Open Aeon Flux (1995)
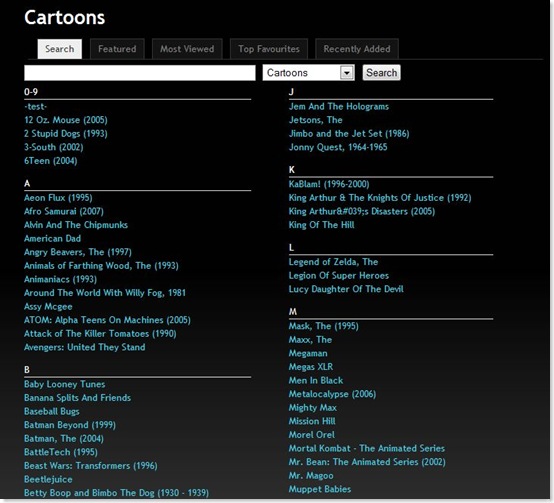Image resolution: width=554 pixels, height=503 pixels. coord(58,198)
